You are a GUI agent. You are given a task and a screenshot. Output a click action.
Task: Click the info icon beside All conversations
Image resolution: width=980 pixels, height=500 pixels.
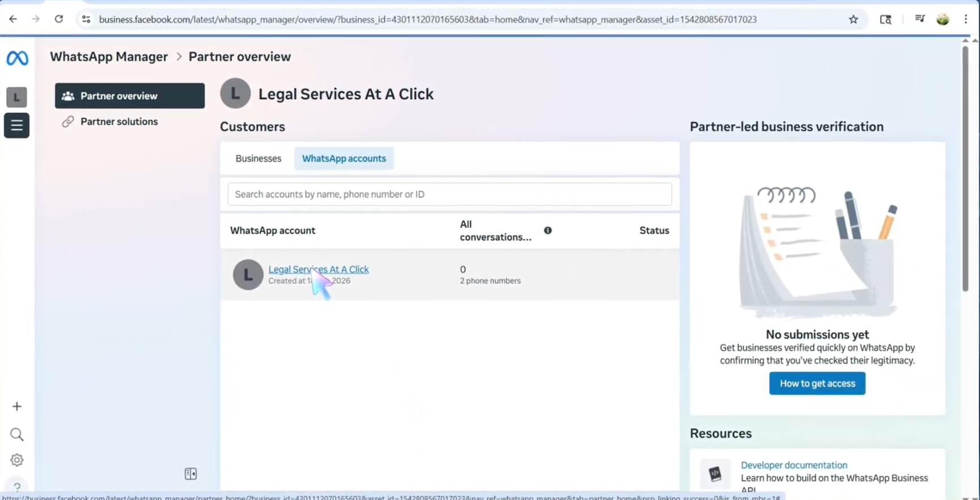(x=548, y=230)
